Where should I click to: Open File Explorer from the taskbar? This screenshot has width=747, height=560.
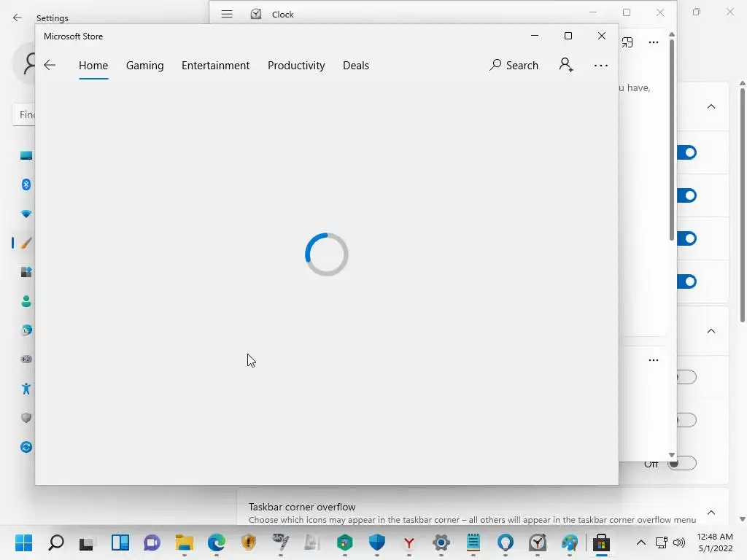185,542
